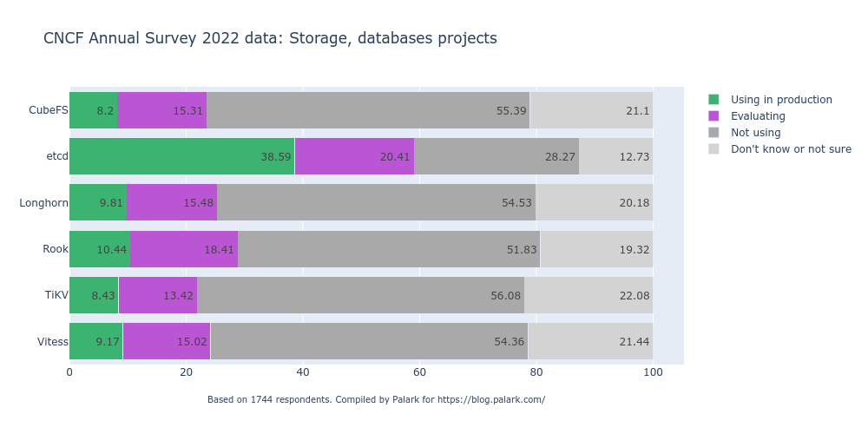Click etcd's purple 20.41 evaluating bar
Screen dimensions: 868x434
pos(354,156)
